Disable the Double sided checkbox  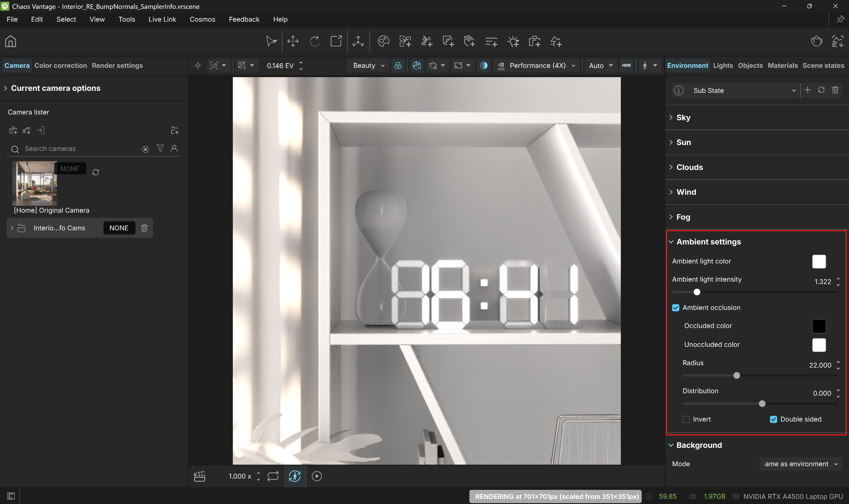coord(773,419)
